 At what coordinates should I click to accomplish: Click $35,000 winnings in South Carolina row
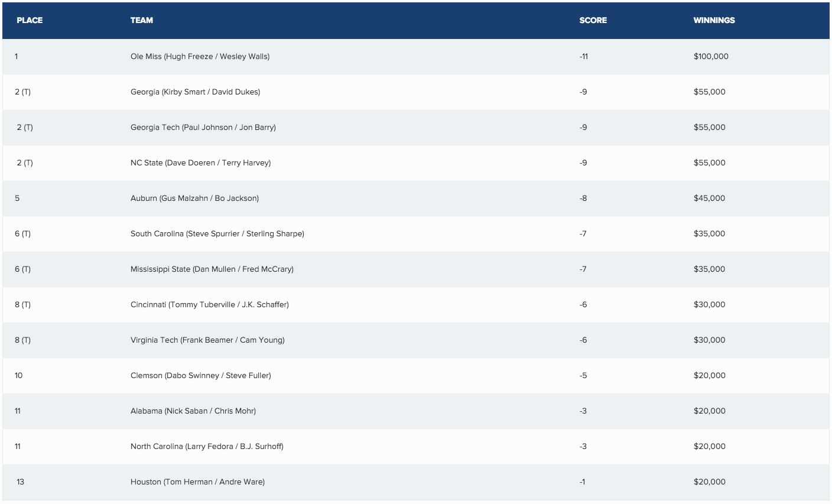(709, 234)
